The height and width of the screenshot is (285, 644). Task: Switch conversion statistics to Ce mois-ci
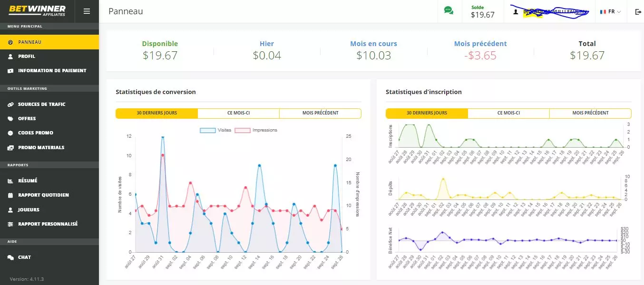(238, 113)
